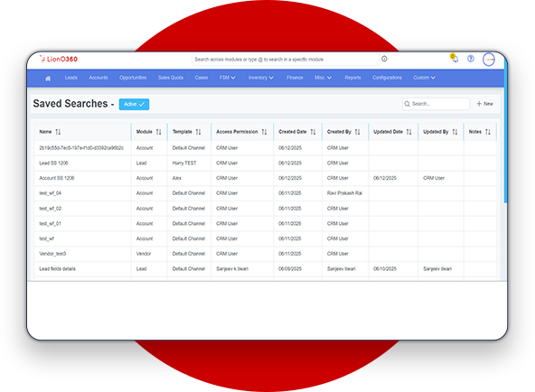The height and width of the screenshot is (392, 535).
Task: Select the 'Vendor' module cell
Action: click(x=144, y=254)
